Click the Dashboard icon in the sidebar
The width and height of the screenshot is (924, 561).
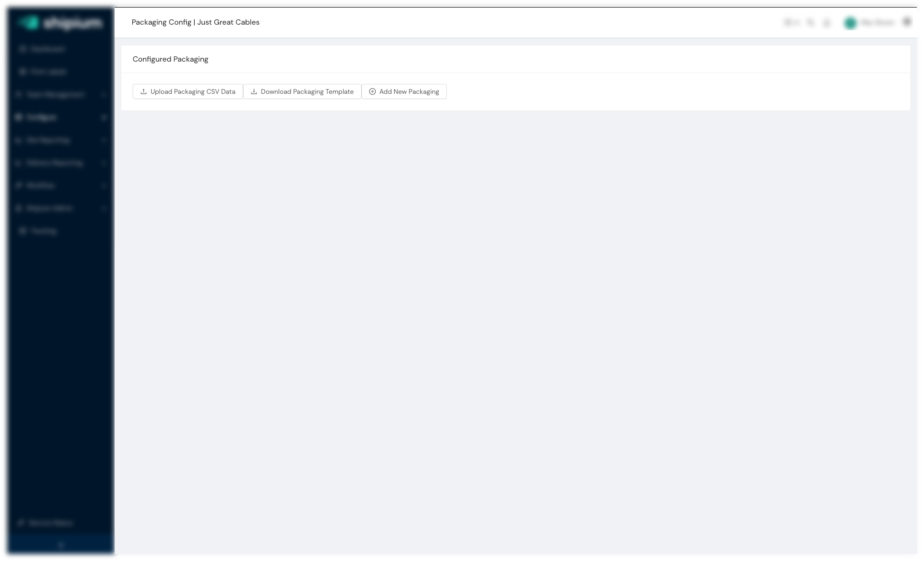[22, 49]
